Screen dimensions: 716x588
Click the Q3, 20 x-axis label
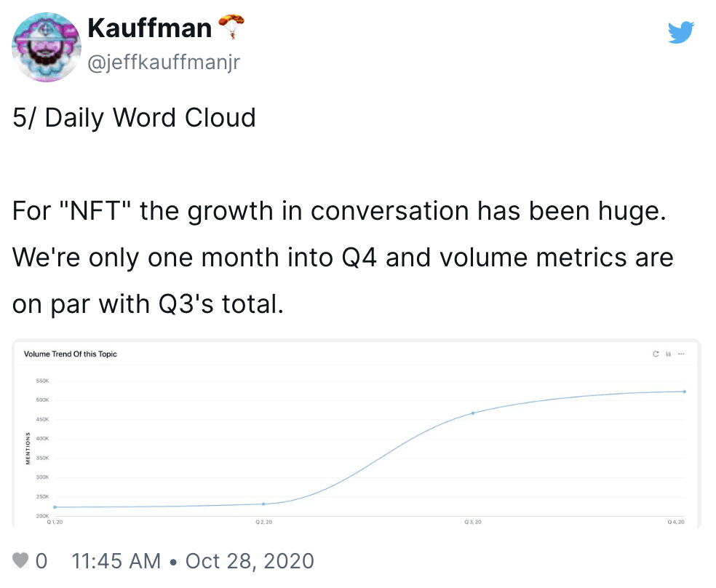[x=473, y=522]
